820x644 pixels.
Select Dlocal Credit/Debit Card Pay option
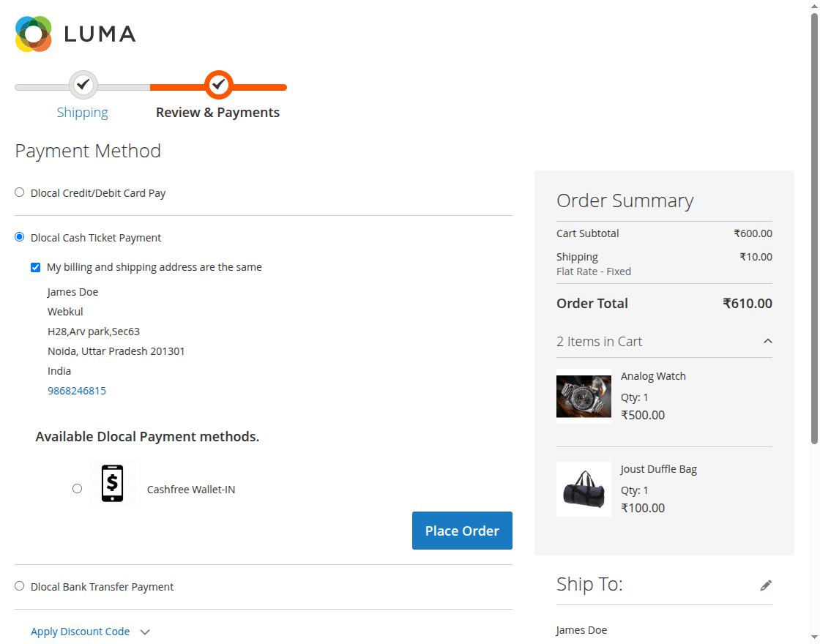[x=20, y=193]
